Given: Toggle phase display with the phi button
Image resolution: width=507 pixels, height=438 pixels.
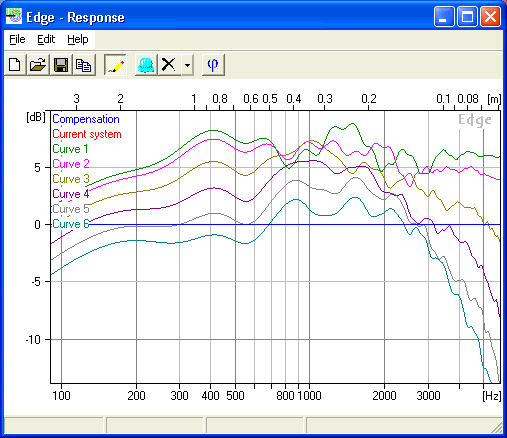Looking at the screenshot, I should point(213,65).
